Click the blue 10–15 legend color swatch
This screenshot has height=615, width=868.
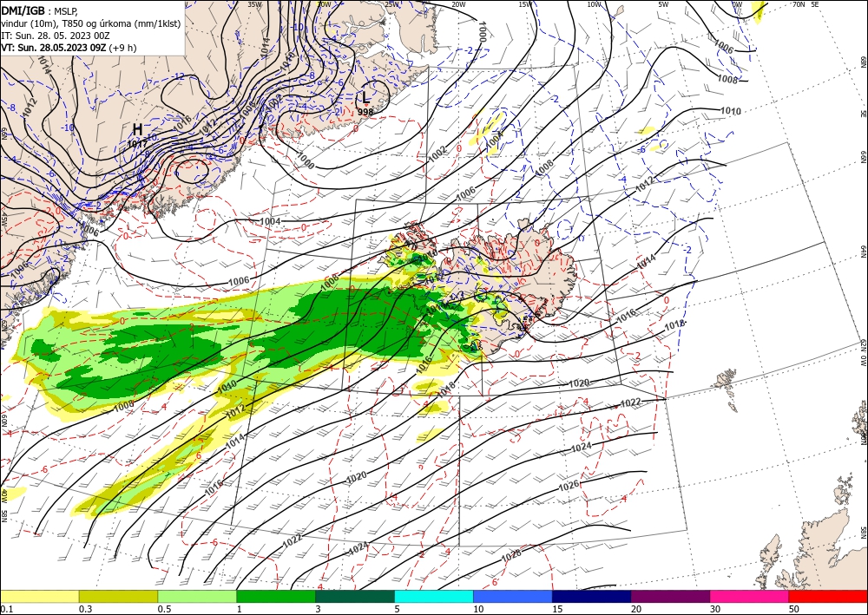(513, 596)
